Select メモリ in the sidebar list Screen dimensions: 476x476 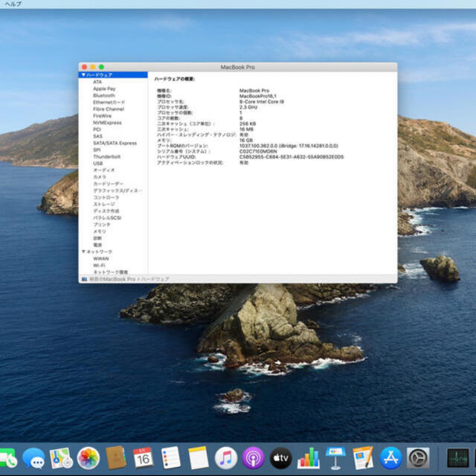[x=100, y=231]
